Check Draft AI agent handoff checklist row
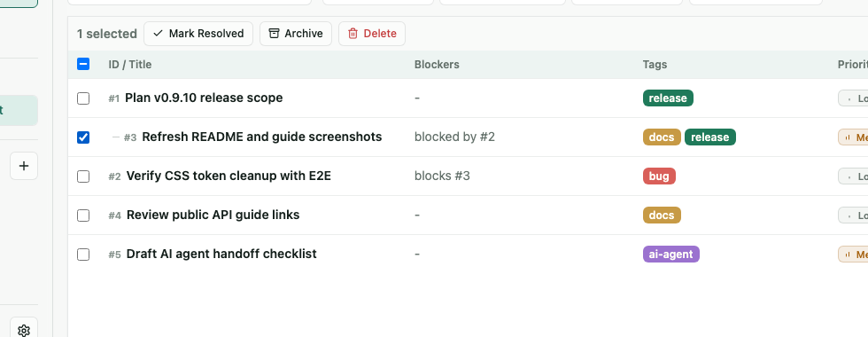 pyautogui.click(x=83, y=255)
